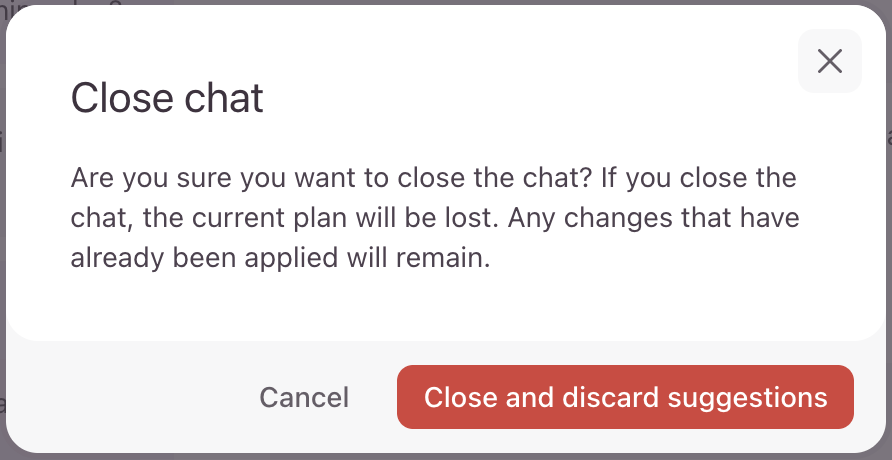Click the Cancel button

coord(304,397)
